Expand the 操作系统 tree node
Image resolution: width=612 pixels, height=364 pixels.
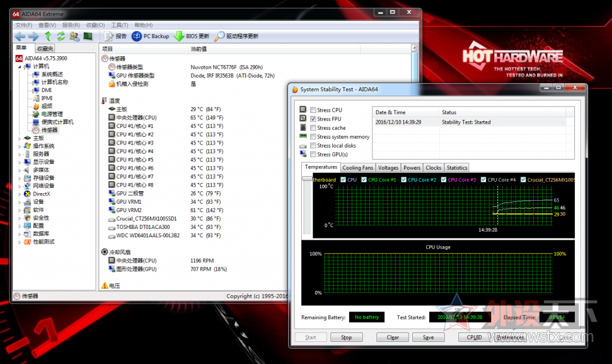(x=20, y=146)
